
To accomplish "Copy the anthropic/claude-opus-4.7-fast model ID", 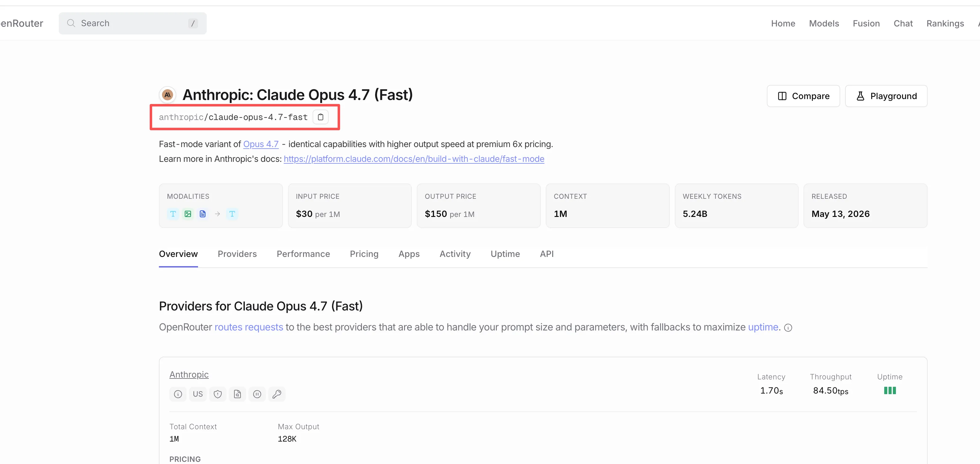I will [x=320, y=117].
